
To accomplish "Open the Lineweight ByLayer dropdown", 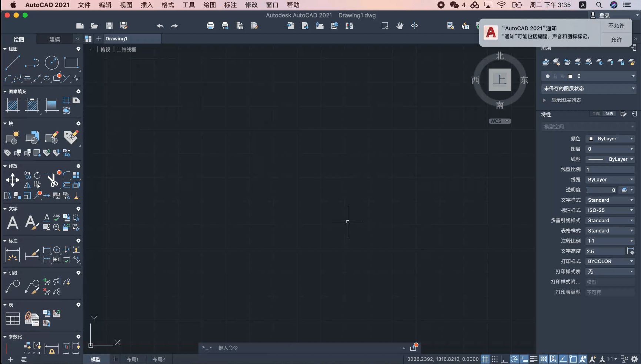I will (610, 180).
